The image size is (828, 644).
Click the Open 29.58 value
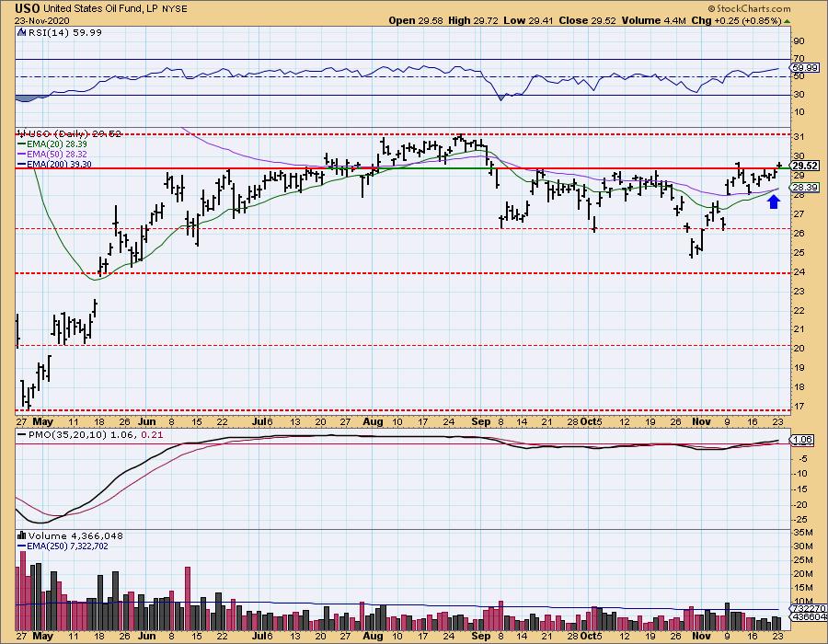[417, 20]
